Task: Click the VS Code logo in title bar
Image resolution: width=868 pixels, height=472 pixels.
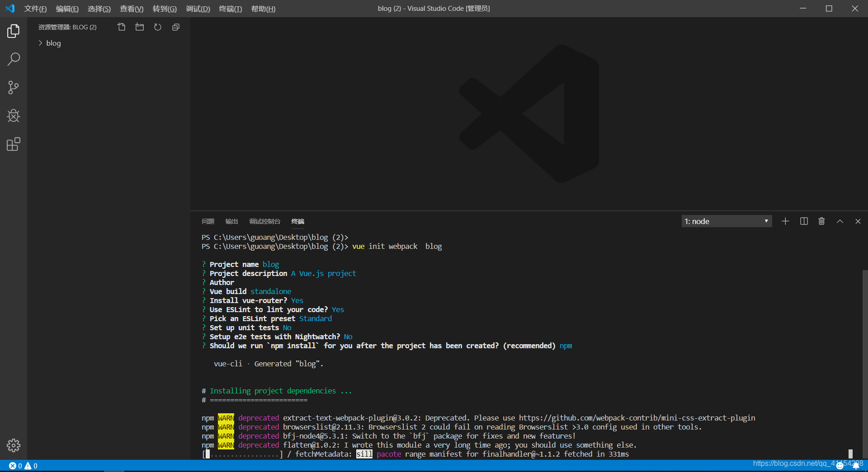Action: pyautogui.click(x=10, y=9)
